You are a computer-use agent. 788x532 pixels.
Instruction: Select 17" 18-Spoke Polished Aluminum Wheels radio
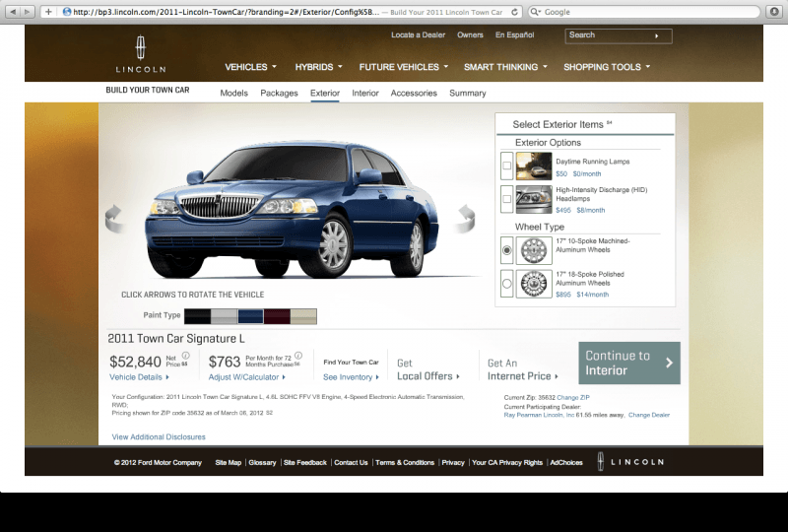pos(507,284)
